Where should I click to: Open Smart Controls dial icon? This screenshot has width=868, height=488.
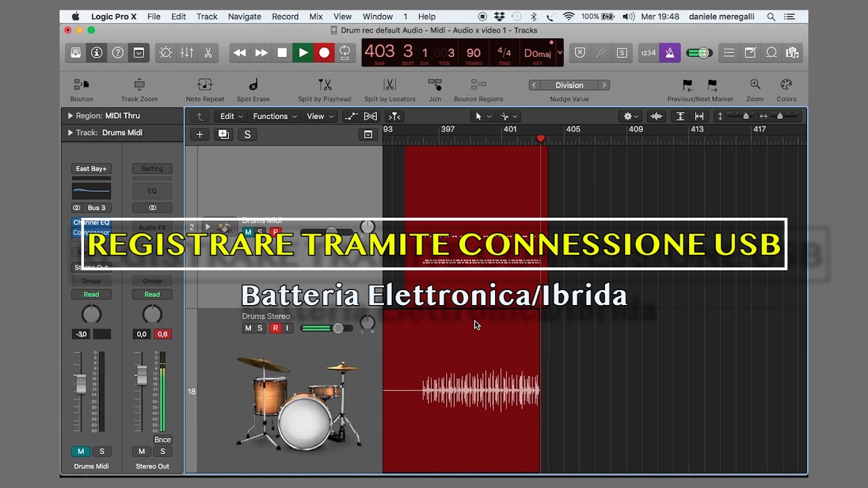165,52
